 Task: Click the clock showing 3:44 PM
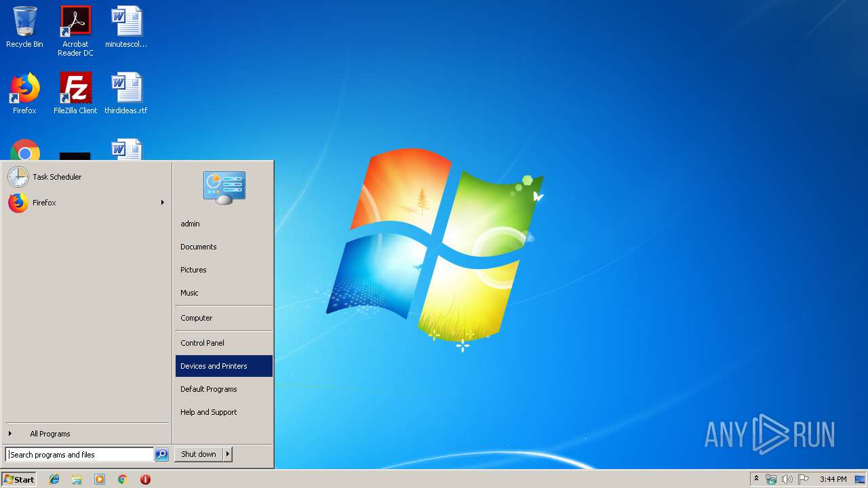click(833, 479)
